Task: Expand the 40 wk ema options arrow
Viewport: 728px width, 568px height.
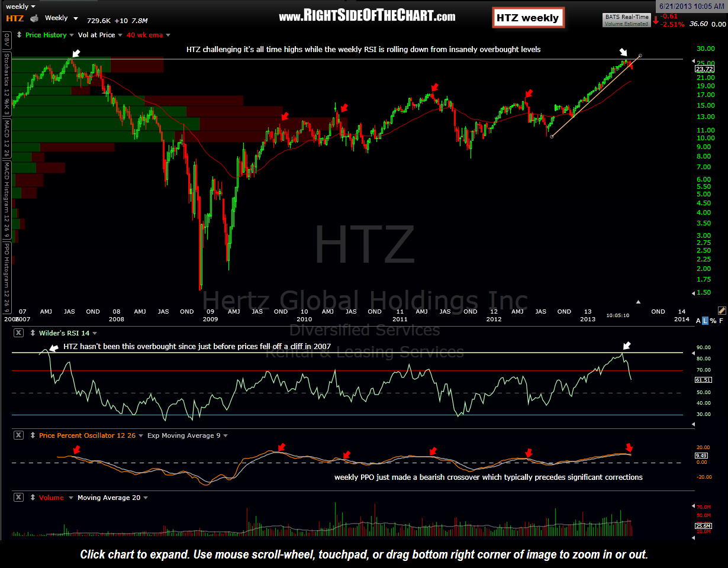Action: coord(168,35)
